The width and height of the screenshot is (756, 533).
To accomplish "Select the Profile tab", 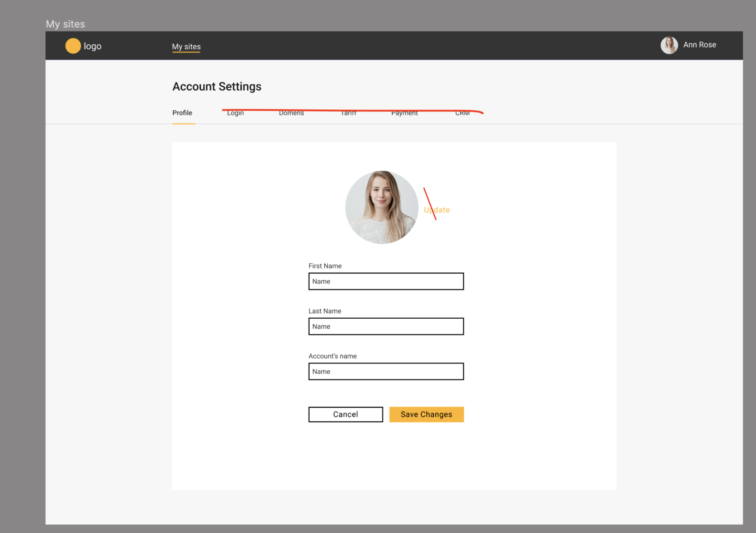I will pos(182,112).
